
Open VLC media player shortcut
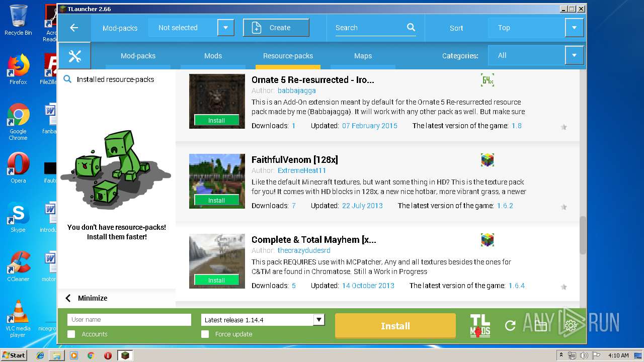[18, 319]
